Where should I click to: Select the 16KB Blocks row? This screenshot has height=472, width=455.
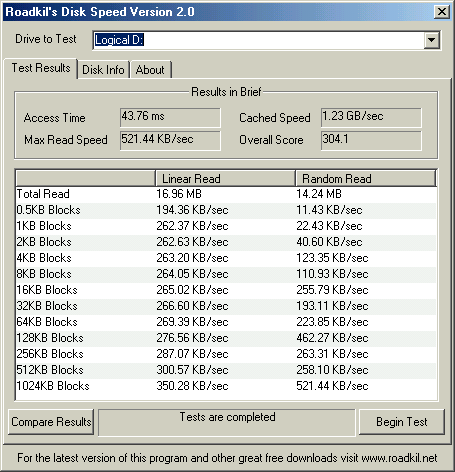tap(226, 290)
